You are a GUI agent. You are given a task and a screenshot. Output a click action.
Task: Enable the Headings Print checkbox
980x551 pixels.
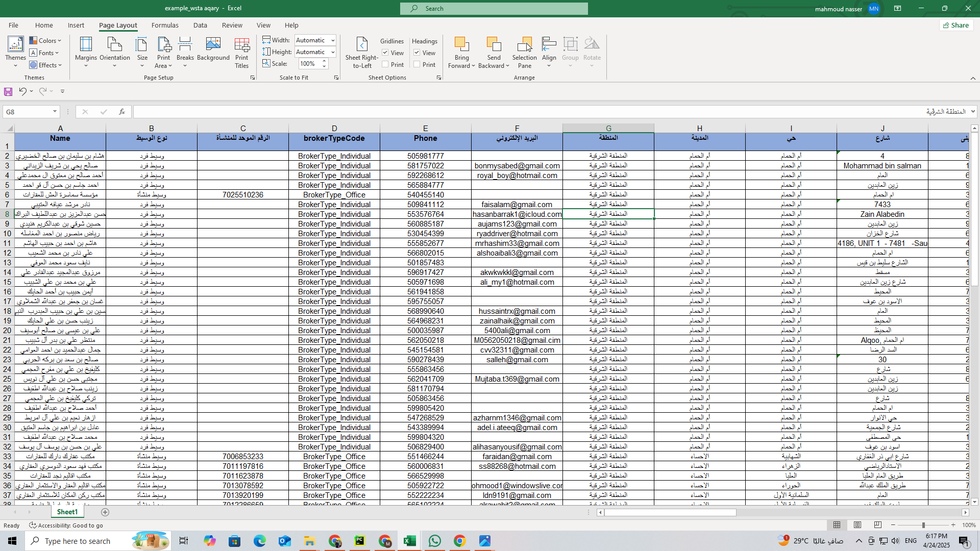pos(417,64)
